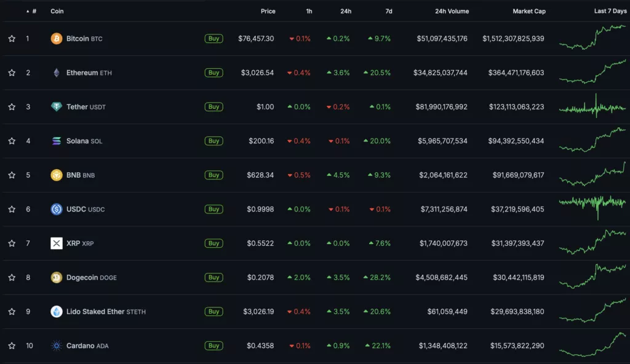This screenshot has width=630, height=364.
Task: Open Cardano's 7-day sparkline chart
Action: (592, 344)
